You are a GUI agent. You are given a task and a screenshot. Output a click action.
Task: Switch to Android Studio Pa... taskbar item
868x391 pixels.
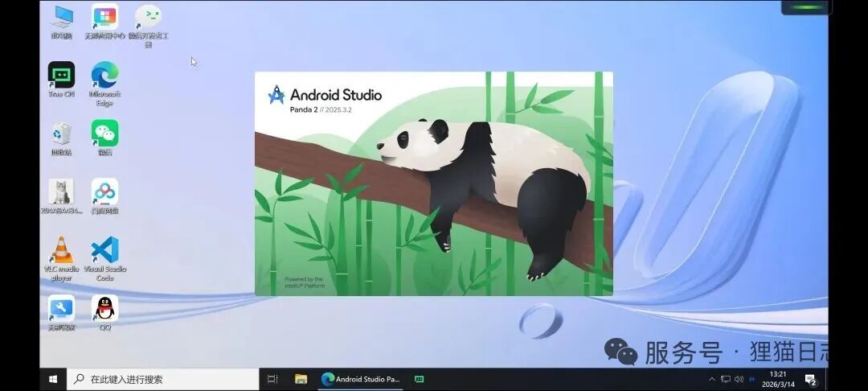point(360,380)
